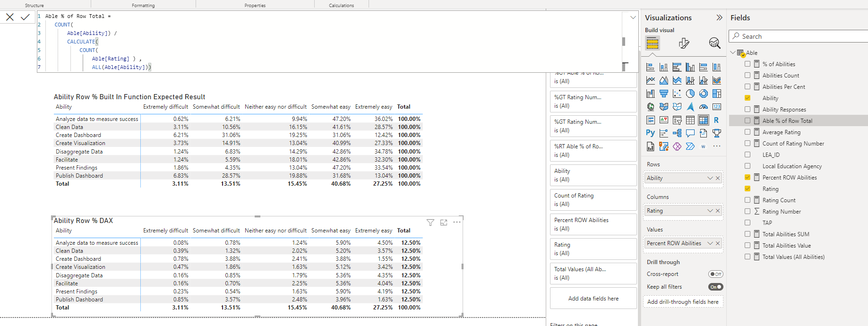Click the Search box in Fields pane

(799, 36)
